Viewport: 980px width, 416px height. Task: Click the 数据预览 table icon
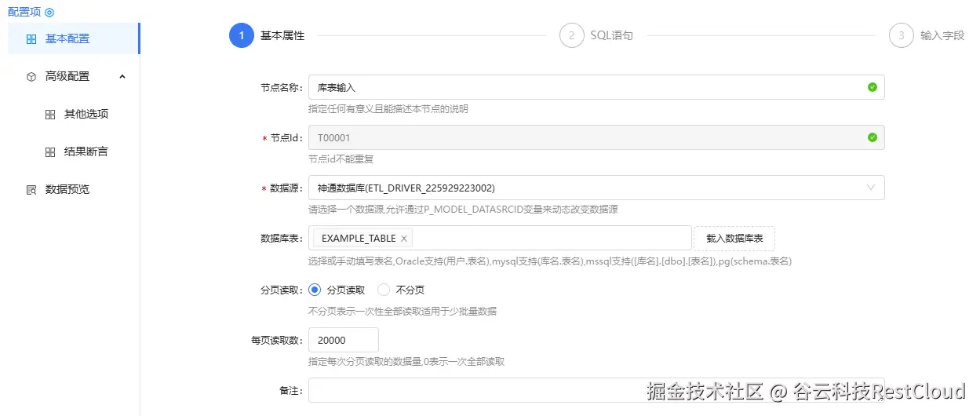[31, 189]
